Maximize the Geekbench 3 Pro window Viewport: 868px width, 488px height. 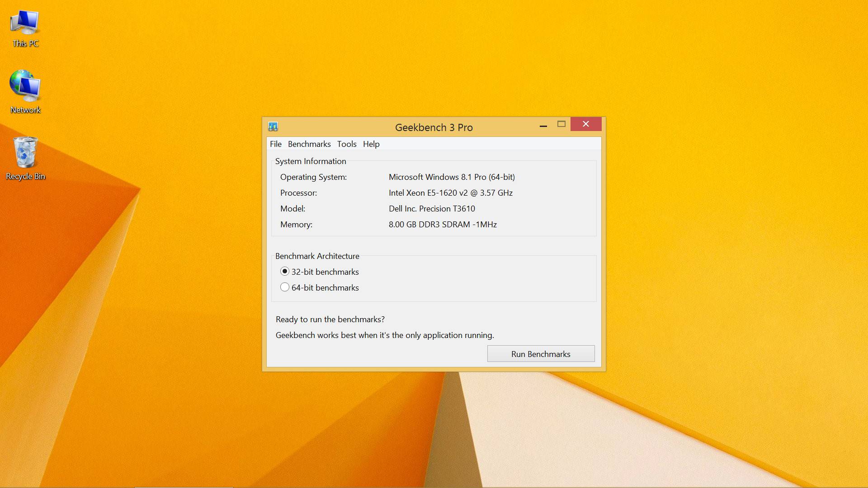[x=561, y=124]
